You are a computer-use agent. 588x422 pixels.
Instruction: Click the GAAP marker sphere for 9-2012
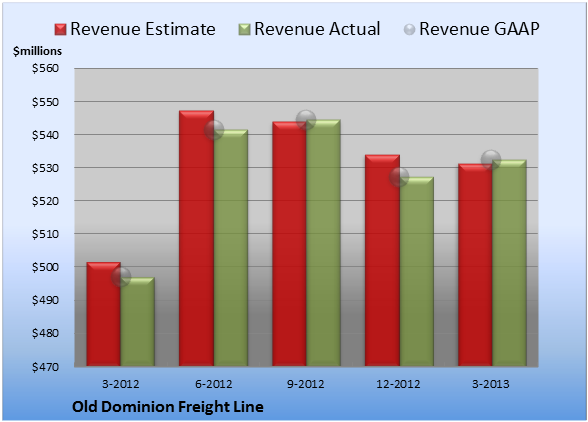(x=306, y=120)
